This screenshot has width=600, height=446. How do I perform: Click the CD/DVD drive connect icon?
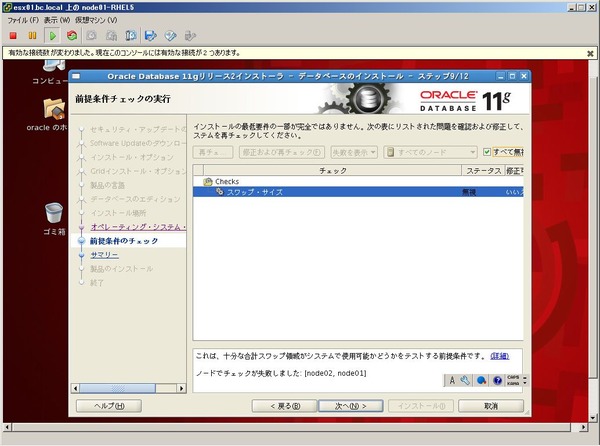[171, 36]
